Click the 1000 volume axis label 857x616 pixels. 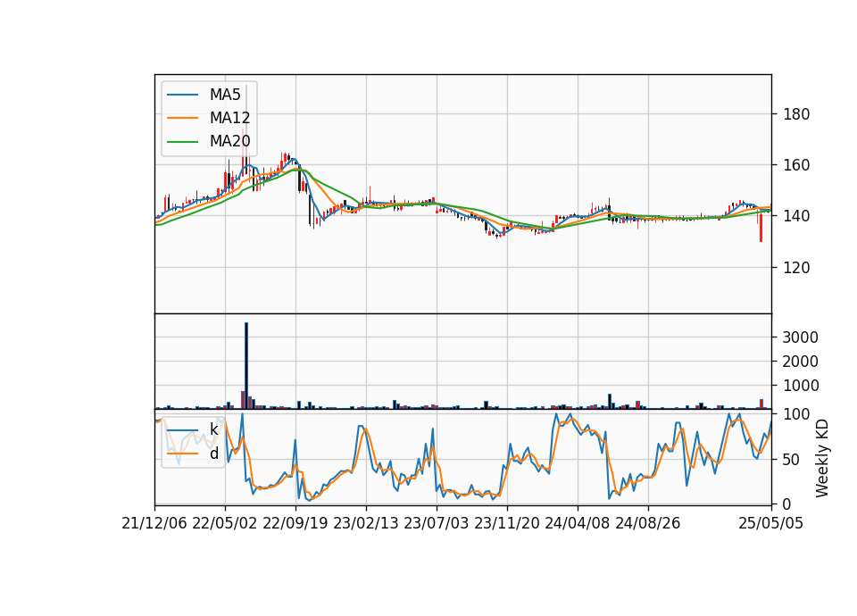(x=800, y=386)
